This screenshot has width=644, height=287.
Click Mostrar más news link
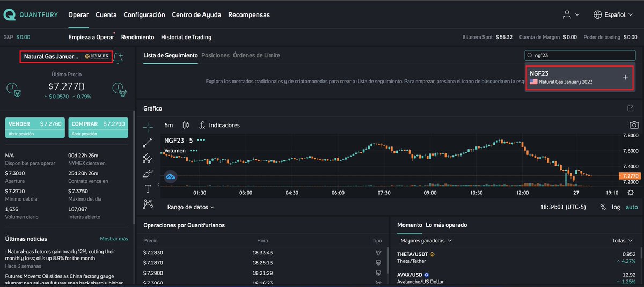click(x=114, y=239)
